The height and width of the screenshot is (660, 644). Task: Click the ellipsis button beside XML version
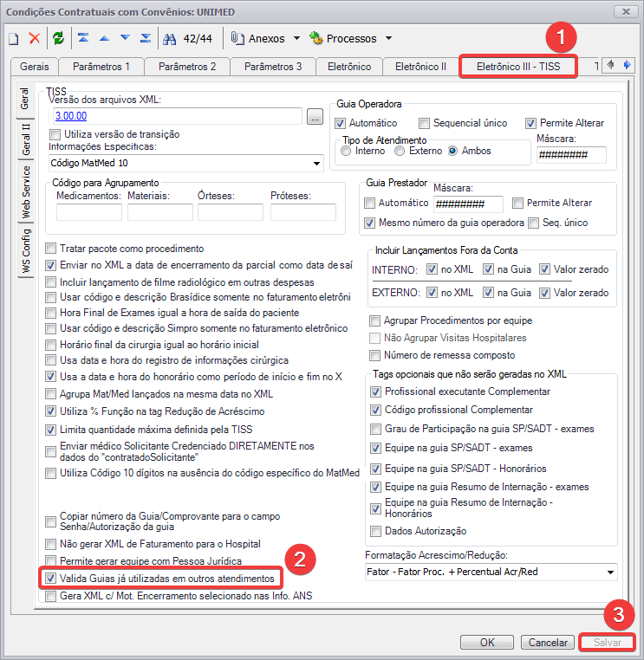click(x=315, y=116)
